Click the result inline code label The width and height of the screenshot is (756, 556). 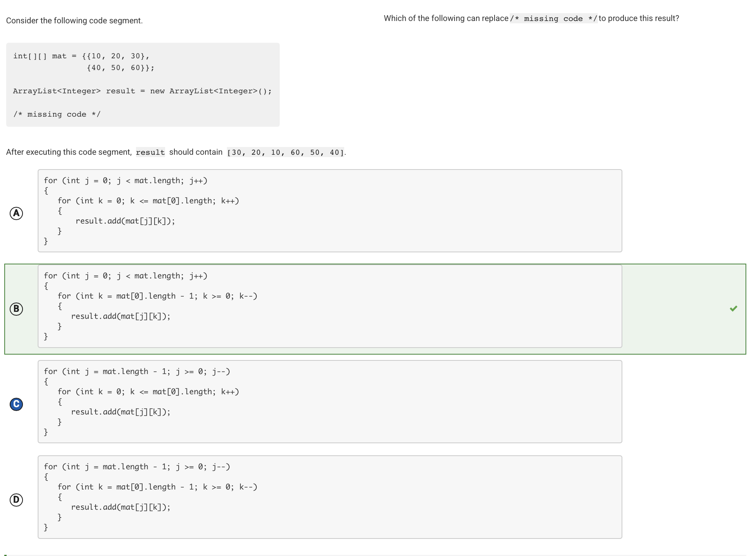(x=150, y=152)
